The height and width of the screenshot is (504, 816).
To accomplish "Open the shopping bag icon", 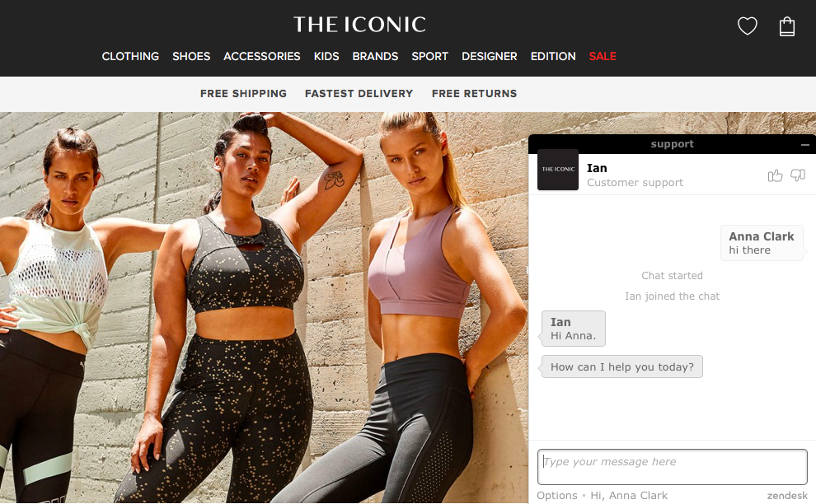I will (787, 26).
